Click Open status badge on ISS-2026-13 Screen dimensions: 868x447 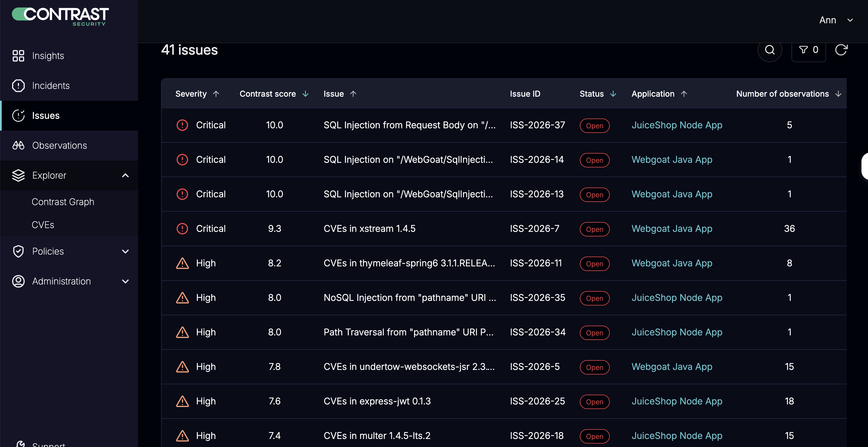pyautogui.click(x=594, y=195)
